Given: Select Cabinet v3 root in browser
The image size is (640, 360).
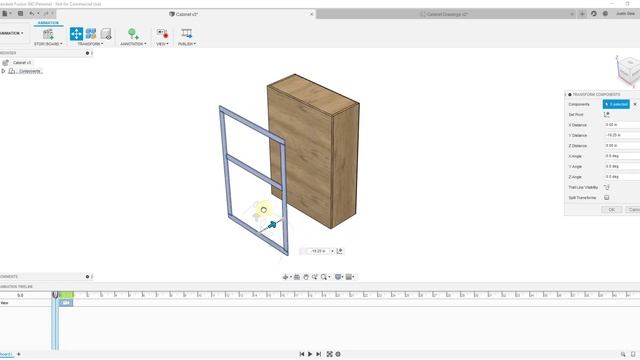Looking at the screenshot, I should coord(22,63).
